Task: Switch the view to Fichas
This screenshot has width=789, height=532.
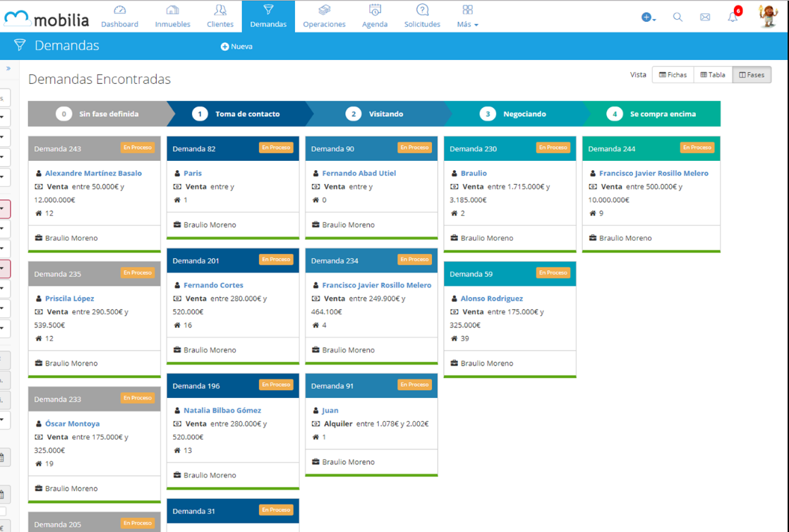Action: pyautogui.click(x=673, y=75)
